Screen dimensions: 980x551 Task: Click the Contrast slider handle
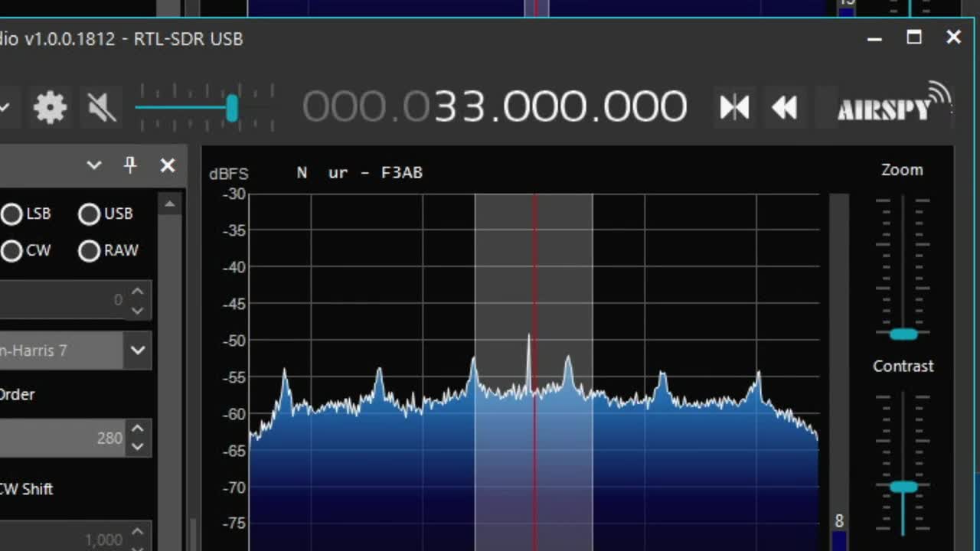(x=903, y=487)
